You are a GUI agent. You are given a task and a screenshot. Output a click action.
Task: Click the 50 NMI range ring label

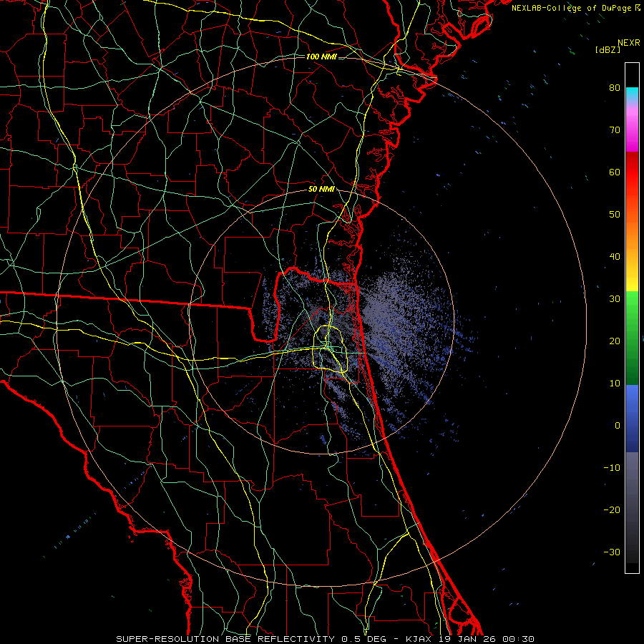(x=321, y=190)
